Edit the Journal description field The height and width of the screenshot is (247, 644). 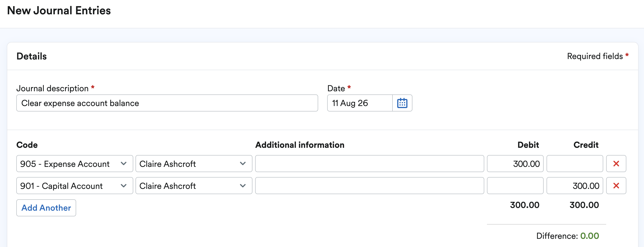(167, 103)
